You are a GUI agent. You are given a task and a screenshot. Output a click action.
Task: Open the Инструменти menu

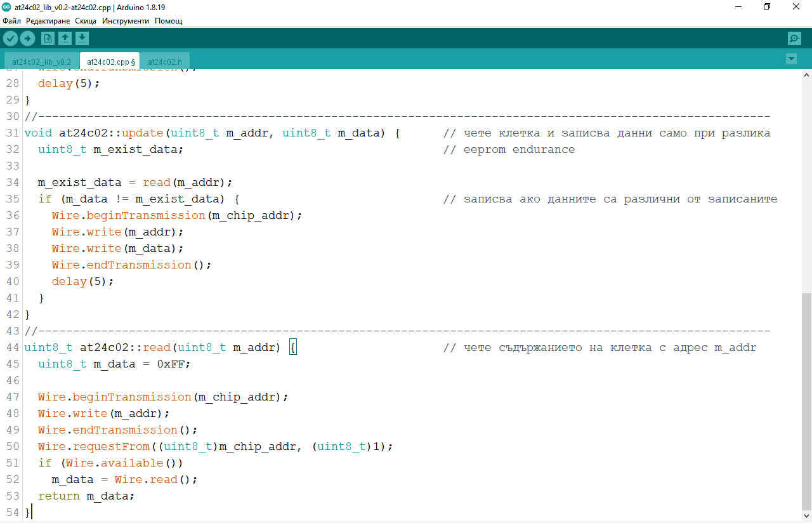[126, 21]
